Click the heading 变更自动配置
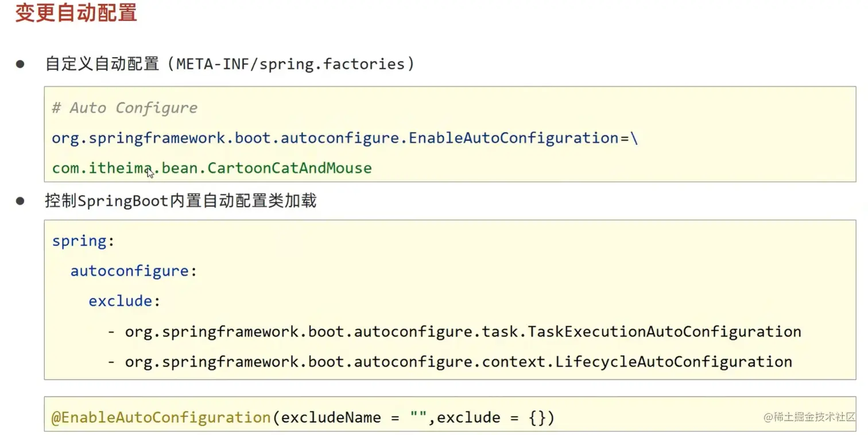This screenshot has width=868, height=435. tap(76, 12)
